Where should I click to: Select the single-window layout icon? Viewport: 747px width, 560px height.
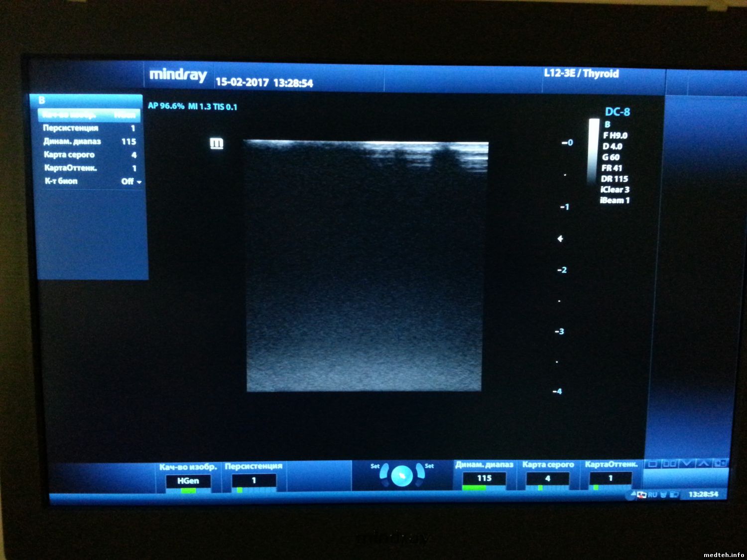(x=652, y=464)
